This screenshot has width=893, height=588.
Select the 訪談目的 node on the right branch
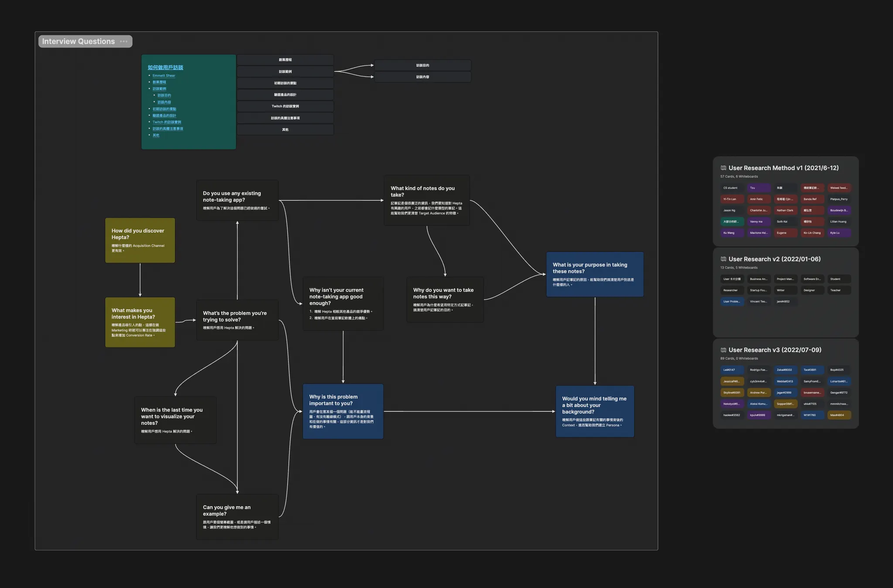coord(422,65)
